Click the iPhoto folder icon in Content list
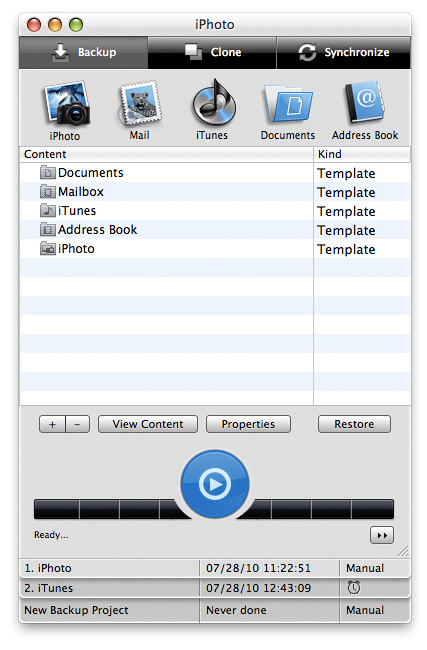The image size is (427, 650). coord(48,248)
